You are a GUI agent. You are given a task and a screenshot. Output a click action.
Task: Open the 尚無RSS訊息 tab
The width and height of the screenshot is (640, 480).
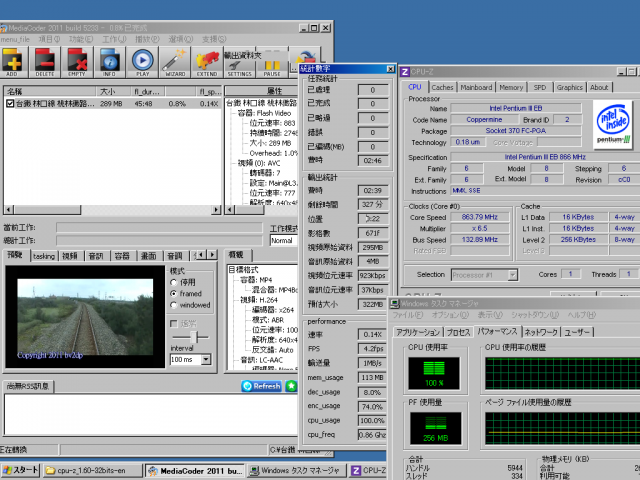28,386
